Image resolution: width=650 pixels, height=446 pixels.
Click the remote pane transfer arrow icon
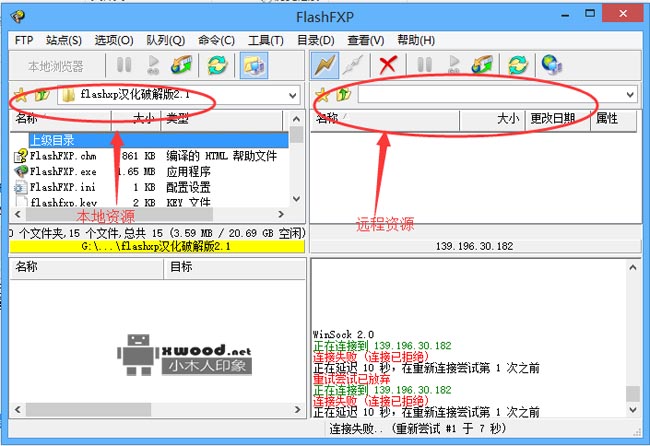coord(482,65)
